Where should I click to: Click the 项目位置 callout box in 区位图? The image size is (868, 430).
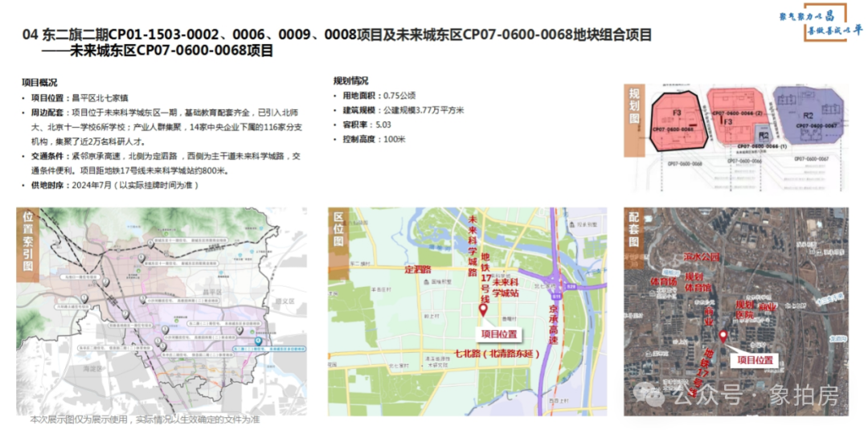[x=499, y=334]
